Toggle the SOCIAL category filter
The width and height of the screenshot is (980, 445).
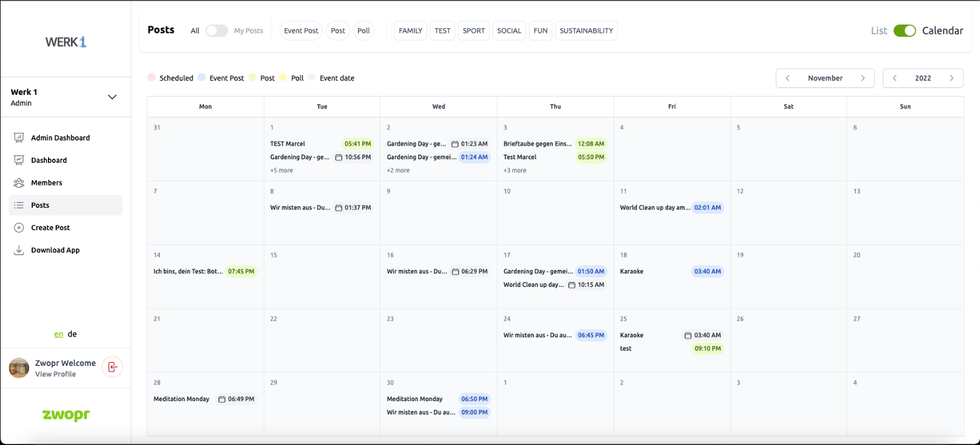[509, 30]
